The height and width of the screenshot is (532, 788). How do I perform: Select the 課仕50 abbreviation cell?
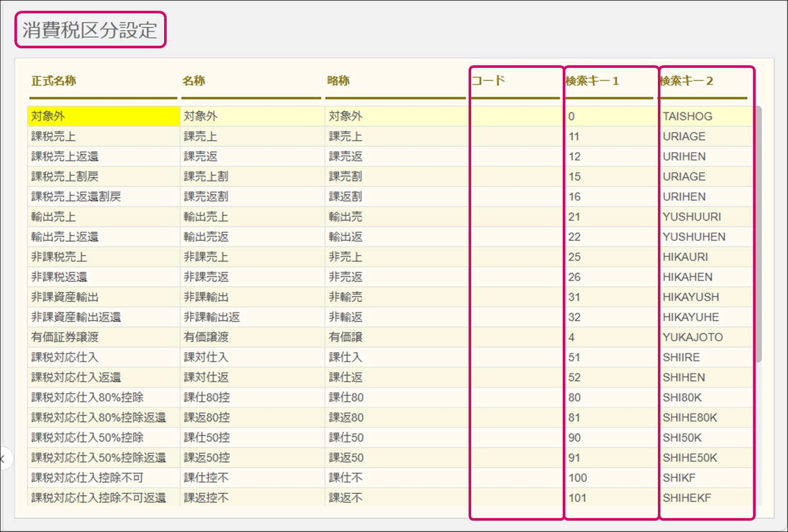pyautogui.click(x=346, y=438)
